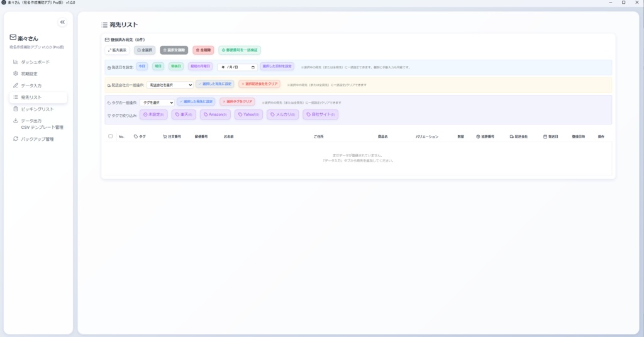Open データ入力 via its pencil icon

click(16, 86)
